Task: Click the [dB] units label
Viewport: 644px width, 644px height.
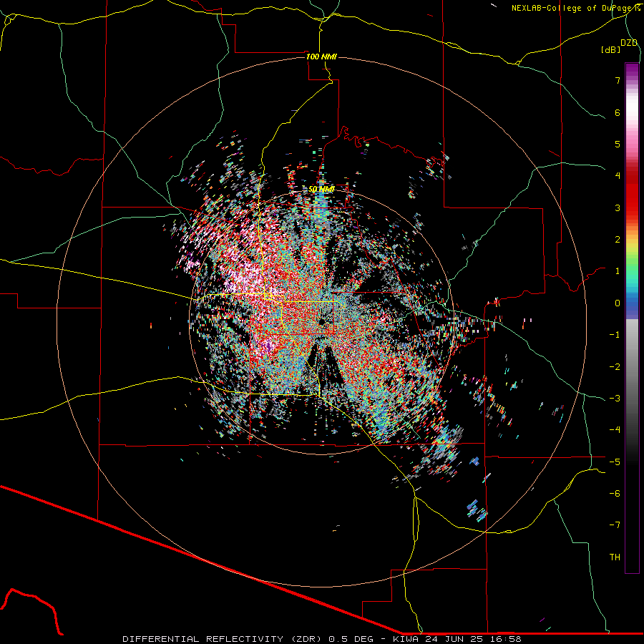Action: click(x=610, y=49)
